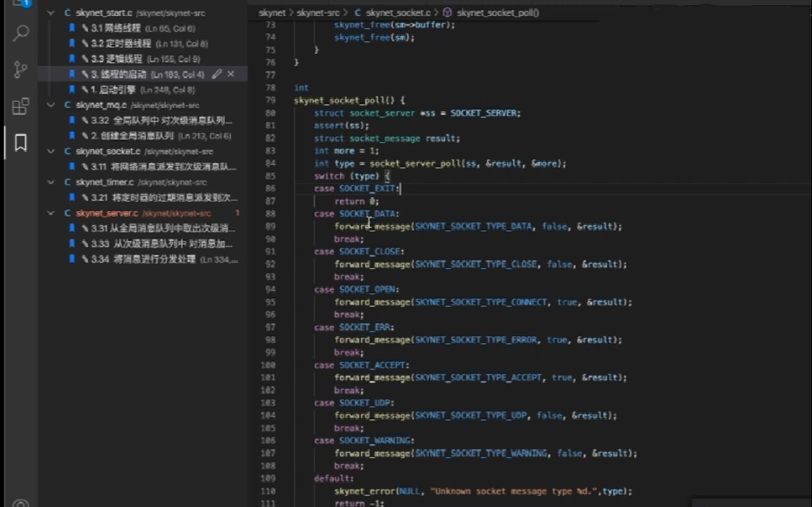Viewport: 812px width, 507px height.
Task: Click line number 86 in the gutter
Action: click(269, 188)
